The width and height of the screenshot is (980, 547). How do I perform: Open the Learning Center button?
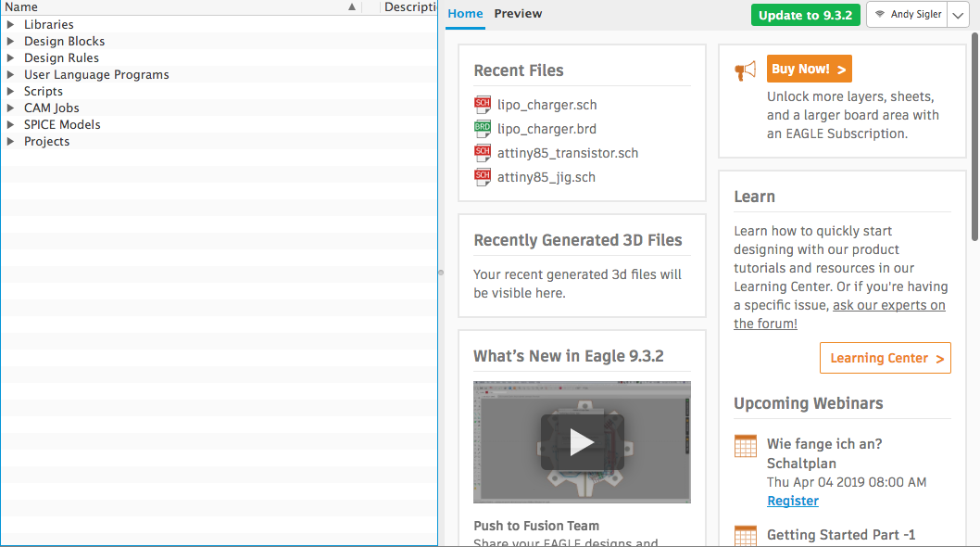point(885,358)
